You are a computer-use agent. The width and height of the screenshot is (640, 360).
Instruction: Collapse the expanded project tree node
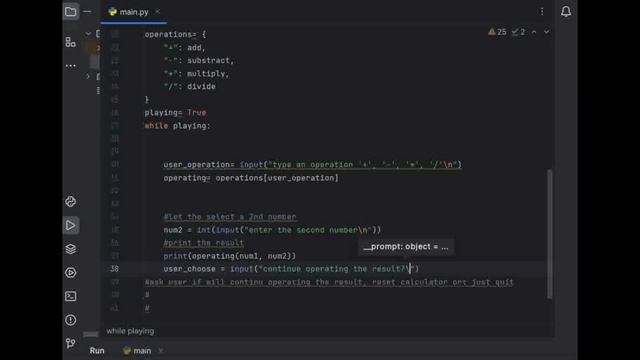click(x=88, y=33)
